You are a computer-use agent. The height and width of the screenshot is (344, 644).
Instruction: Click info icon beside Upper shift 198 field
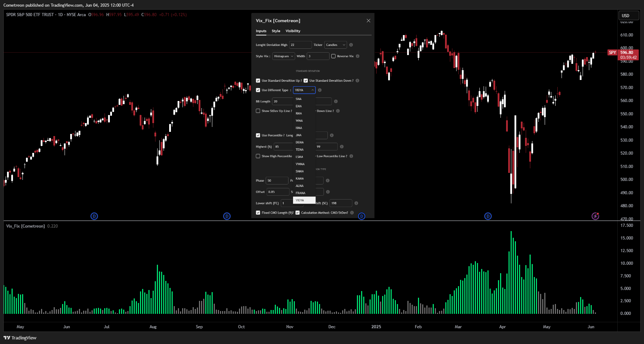[356, 203]
